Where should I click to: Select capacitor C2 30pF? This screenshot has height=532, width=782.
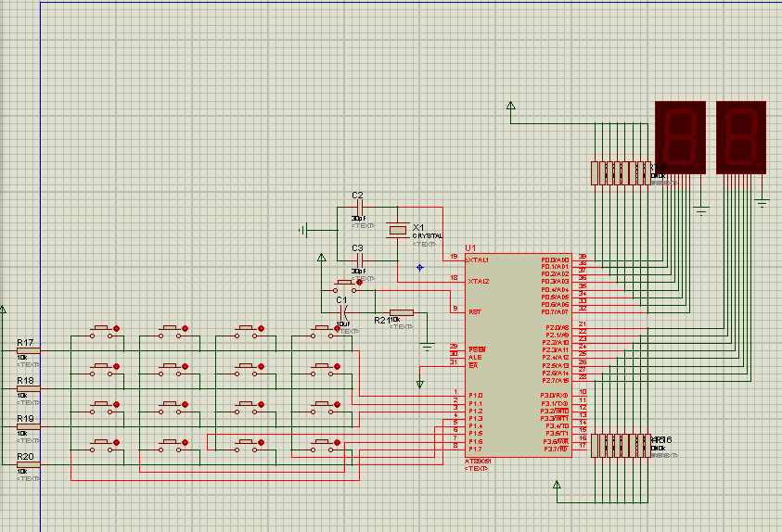[360, 208]
